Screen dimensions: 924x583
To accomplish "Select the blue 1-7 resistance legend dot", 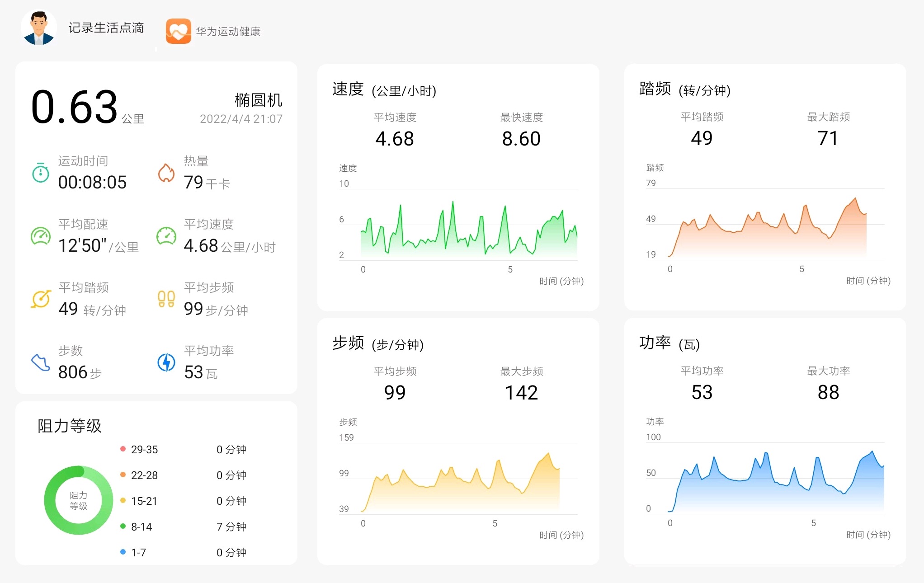I will click(123, 552).
